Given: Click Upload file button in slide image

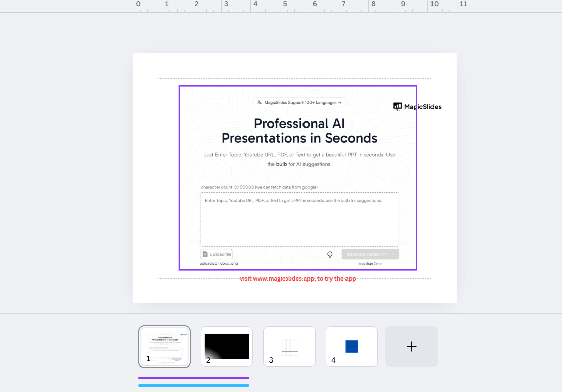Looking at the screenshot, I should point(217,254).
